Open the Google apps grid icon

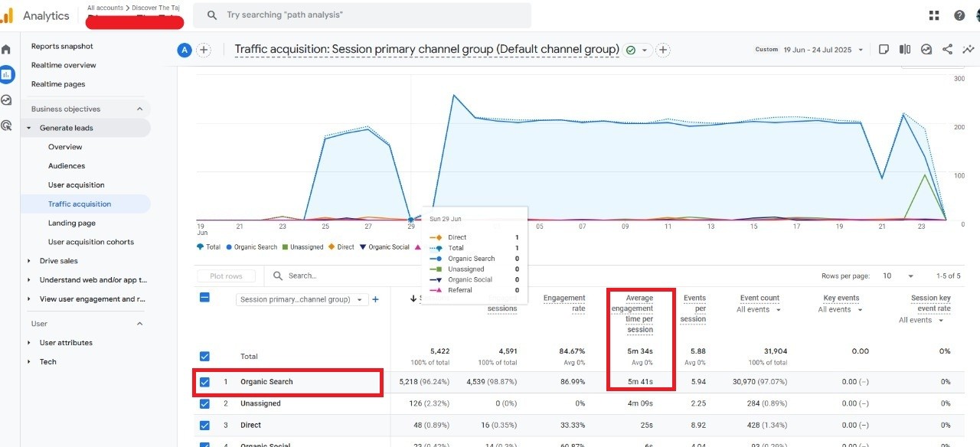pos(934,15)
